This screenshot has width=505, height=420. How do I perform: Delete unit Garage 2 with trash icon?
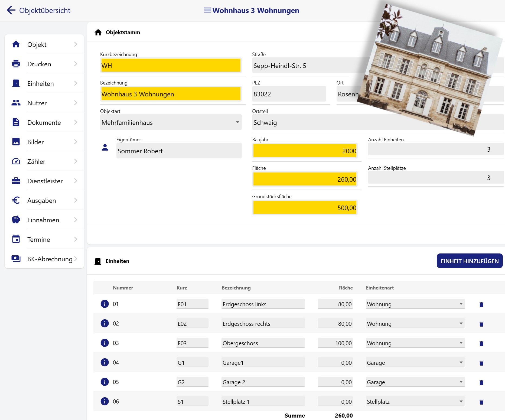tap(481, 383)
